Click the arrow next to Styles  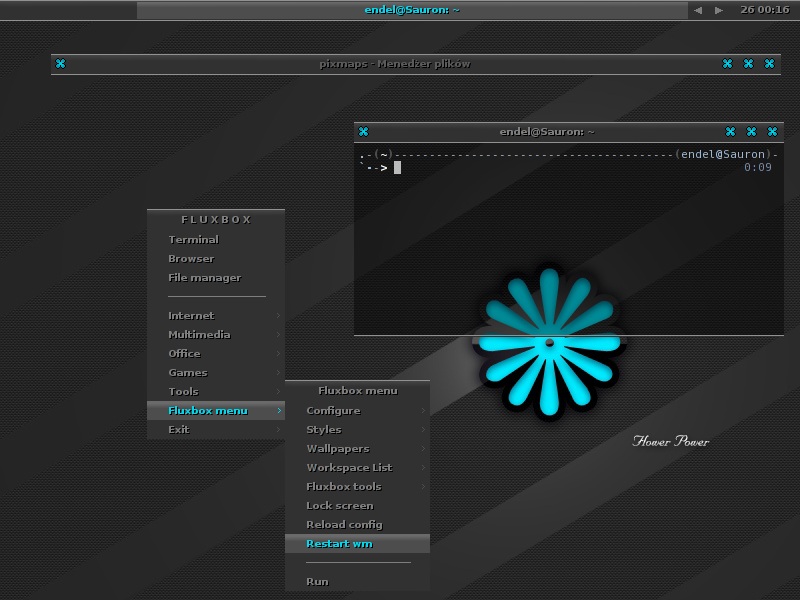click(x=423, y=430)
